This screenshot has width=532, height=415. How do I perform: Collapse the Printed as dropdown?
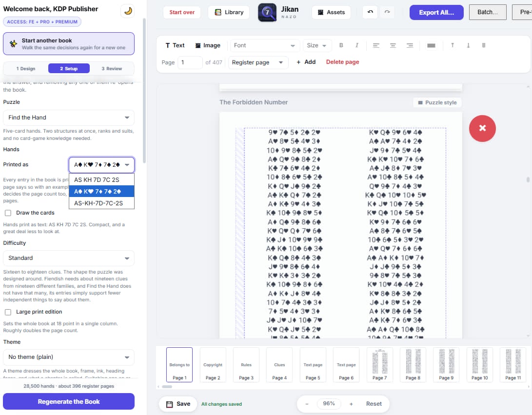101,165
